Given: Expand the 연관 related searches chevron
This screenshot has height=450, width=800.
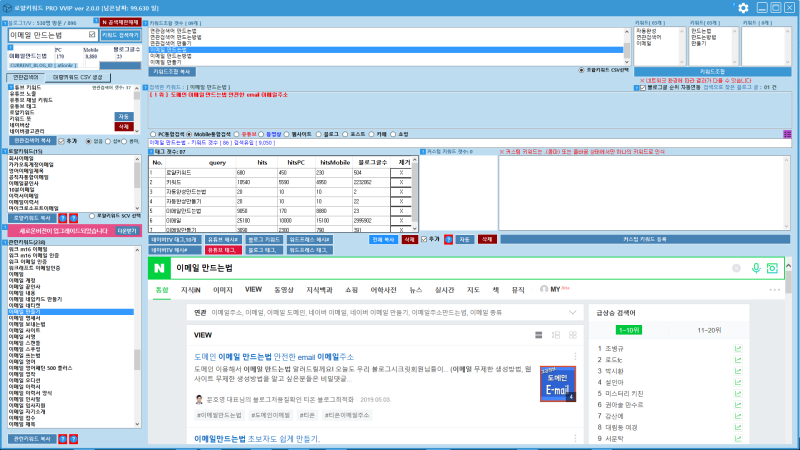Looking at the screenshot, I should point(572,312).
